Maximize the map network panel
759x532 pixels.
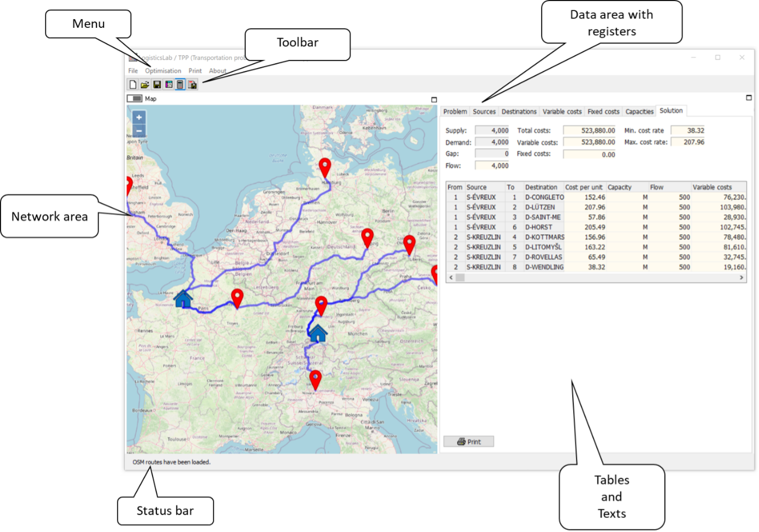[434, 100]
